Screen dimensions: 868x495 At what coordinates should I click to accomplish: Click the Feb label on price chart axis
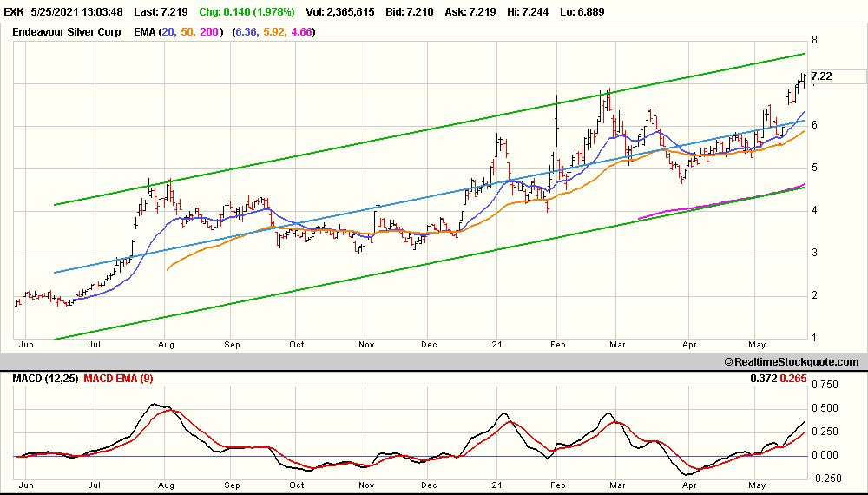click(x=558, y=345)
